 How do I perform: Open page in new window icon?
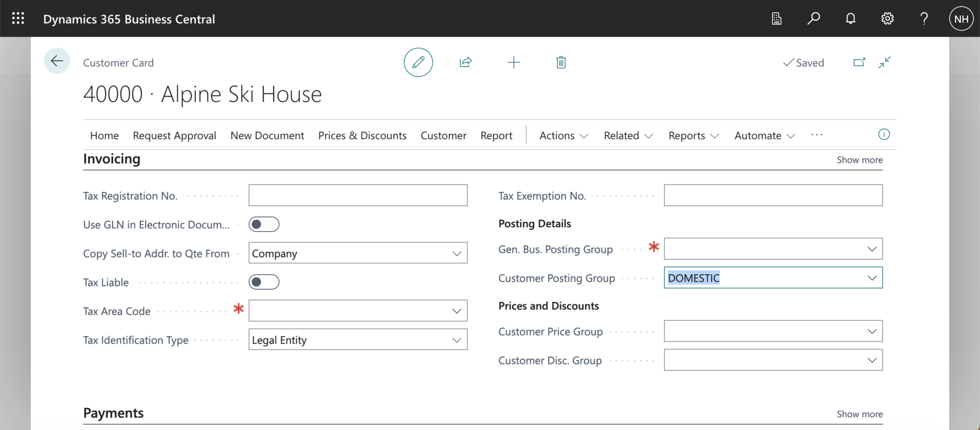pyautogui.click(x=859, y=62)
